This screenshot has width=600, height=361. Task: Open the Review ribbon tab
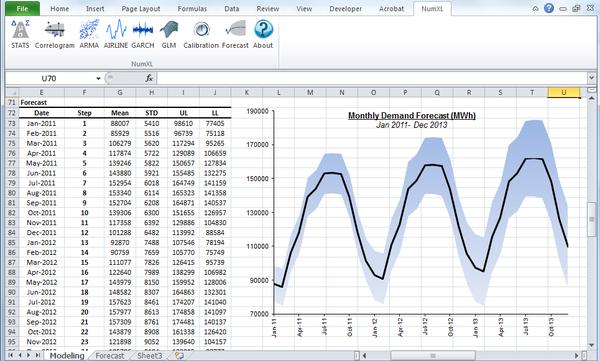[268, 8]
